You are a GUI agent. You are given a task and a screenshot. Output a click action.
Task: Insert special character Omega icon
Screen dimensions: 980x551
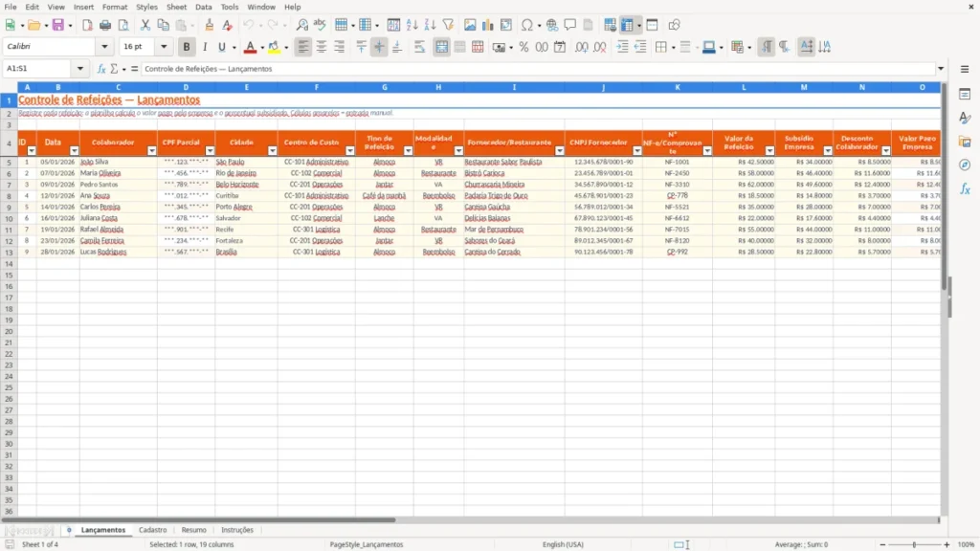(x=527, y=25)
